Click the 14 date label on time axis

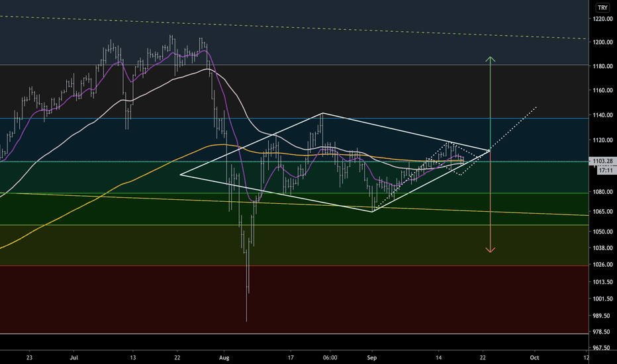(439, 357)
